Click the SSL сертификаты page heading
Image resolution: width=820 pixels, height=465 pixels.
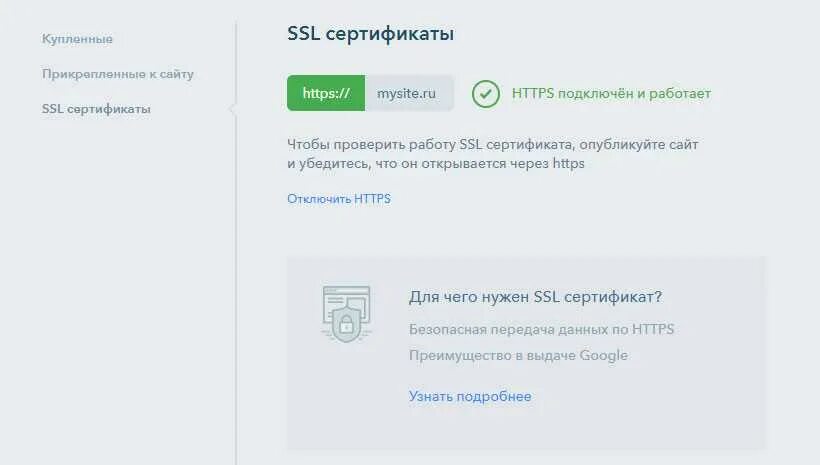(x=370, y=34)
